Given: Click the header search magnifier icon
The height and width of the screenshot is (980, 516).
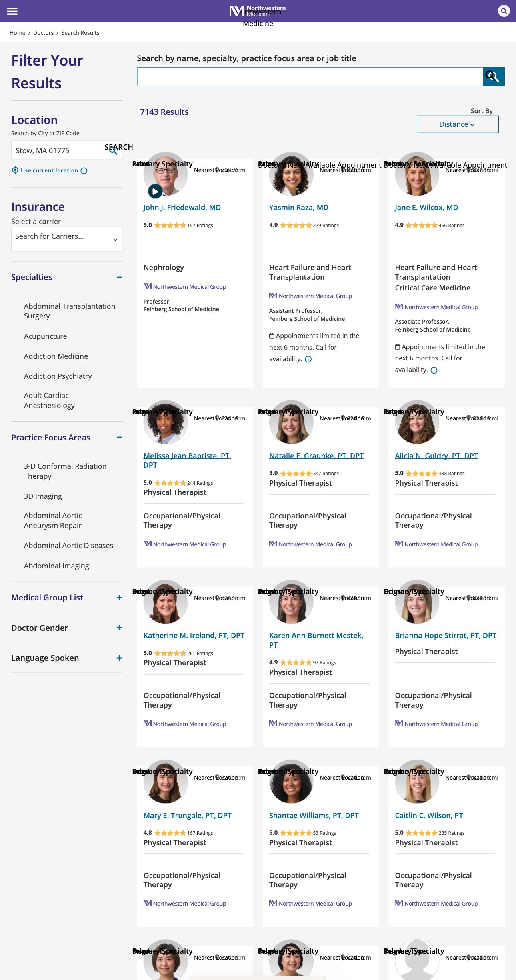Looking at the screenshot, I should (x=504, y=11).
